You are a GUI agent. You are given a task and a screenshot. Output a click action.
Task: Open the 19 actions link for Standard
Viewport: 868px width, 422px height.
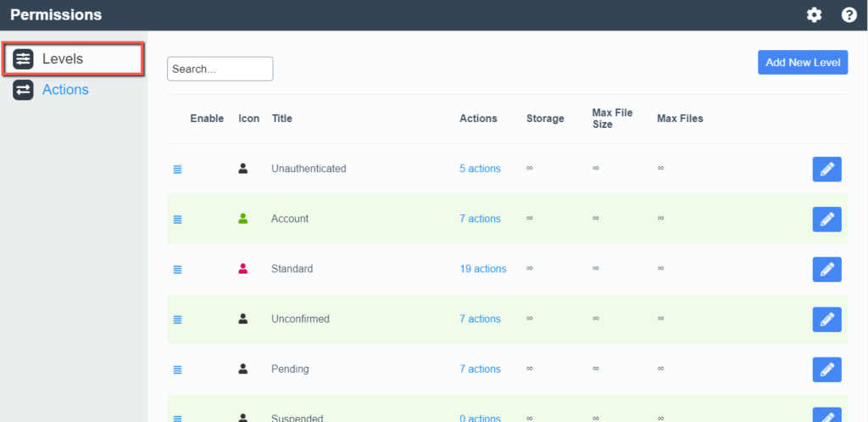tap(482, 269)
